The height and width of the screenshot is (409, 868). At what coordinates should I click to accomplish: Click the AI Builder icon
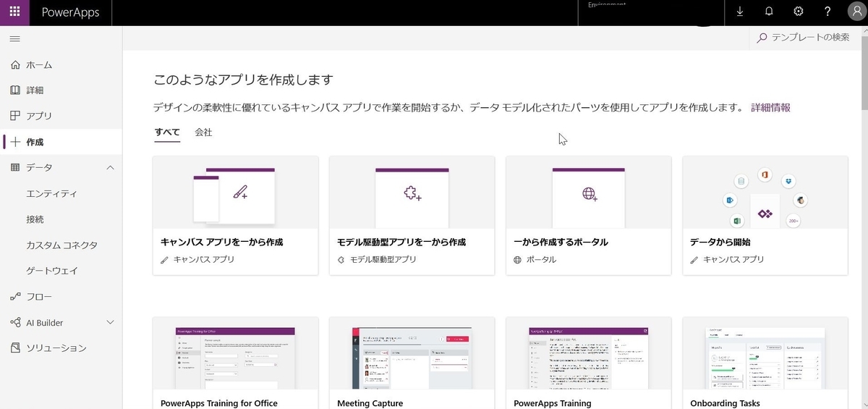tap(15, 322)
